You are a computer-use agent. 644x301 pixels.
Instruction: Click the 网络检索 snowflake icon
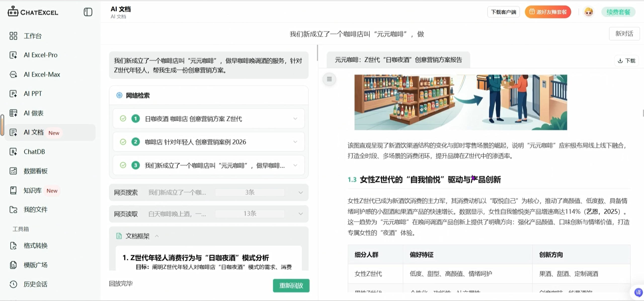pyautogui.click(x=119, y=95)
